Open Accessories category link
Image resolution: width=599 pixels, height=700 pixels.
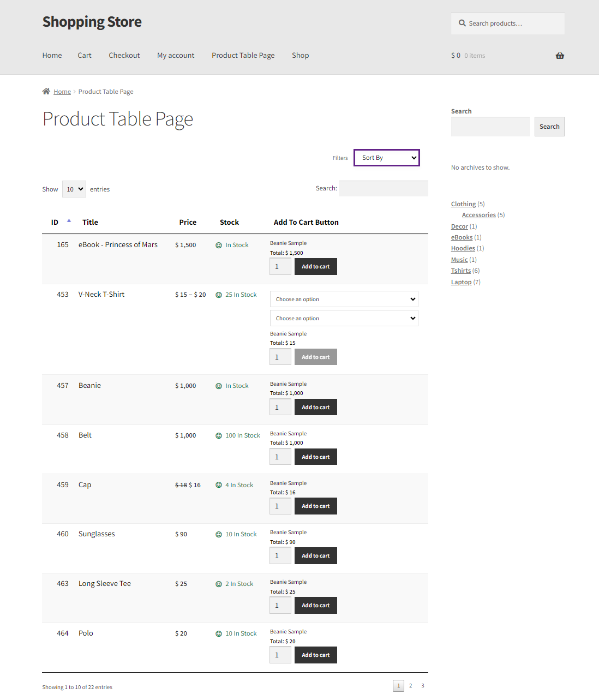(479, 215)
